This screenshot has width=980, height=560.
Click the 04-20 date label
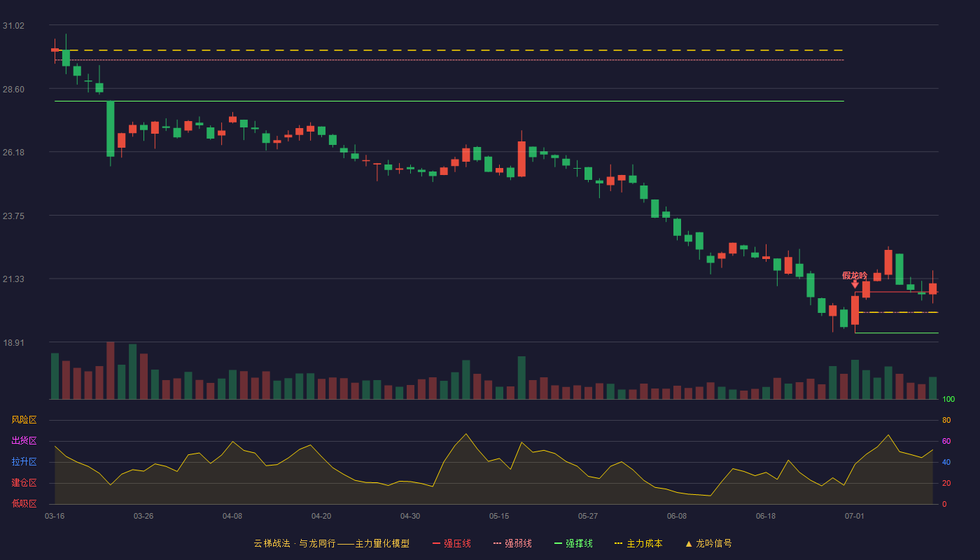pos(321,516)
